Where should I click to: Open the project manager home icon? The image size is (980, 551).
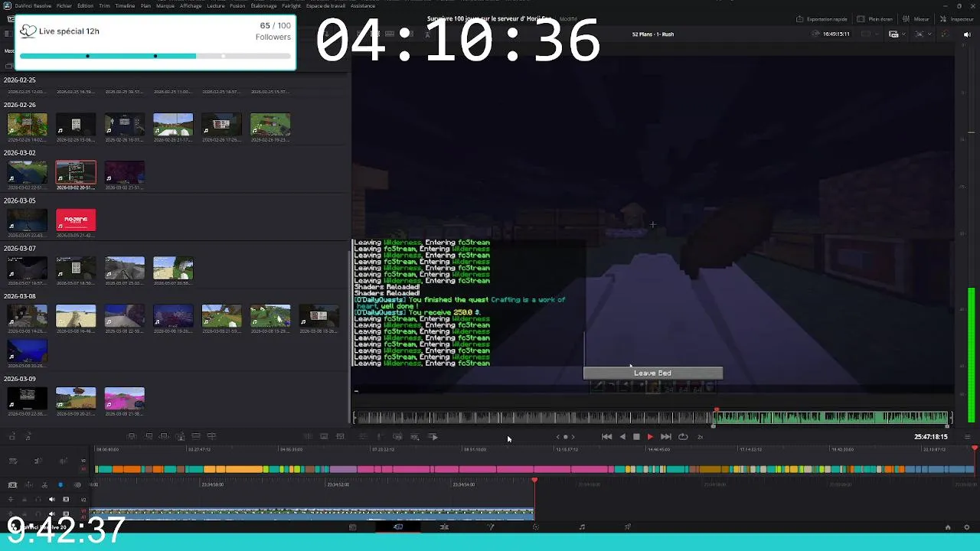point(948,527)
